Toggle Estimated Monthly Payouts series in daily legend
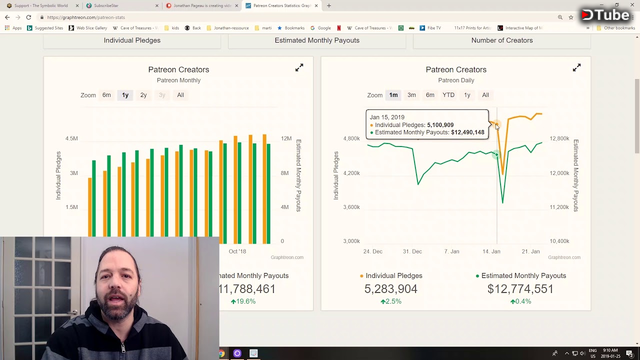The image size is (640, 360). [521, 276]
